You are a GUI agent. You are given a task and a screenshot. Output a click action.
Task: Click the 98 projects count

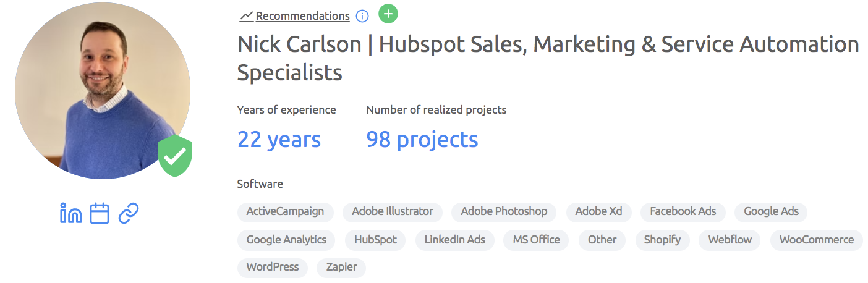(422, 140)
